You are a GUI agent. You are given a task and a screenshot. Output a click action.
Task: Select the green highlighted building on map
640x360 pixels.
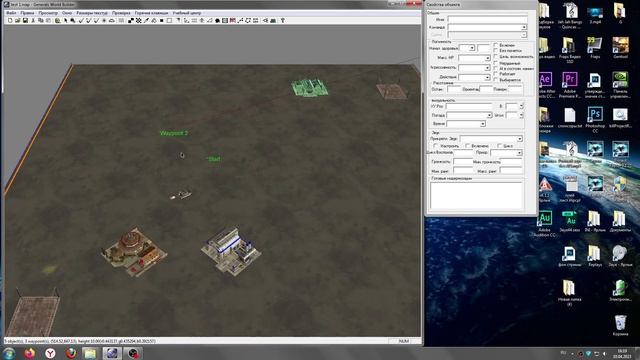point(310,87)
